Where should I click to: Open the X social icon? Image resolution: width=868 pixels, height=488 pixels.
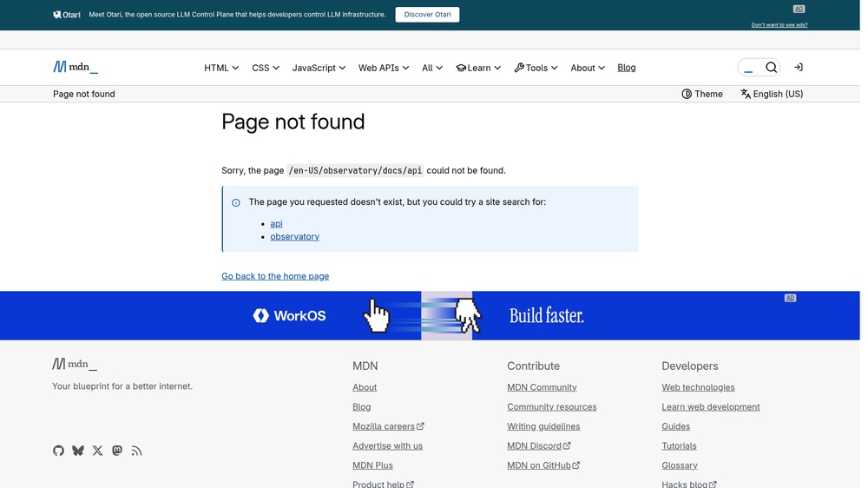click(x=97, y=451)
